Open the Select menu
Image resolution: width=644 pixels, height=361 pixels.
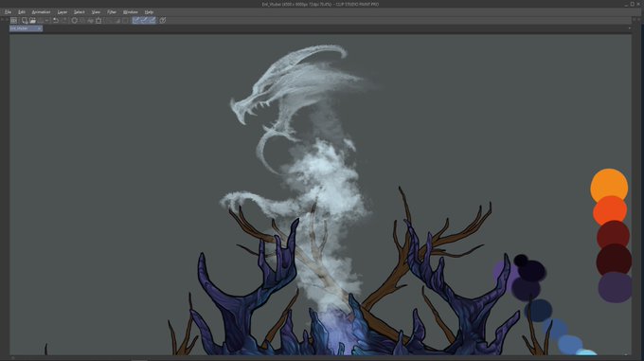[x=80, y=12]
